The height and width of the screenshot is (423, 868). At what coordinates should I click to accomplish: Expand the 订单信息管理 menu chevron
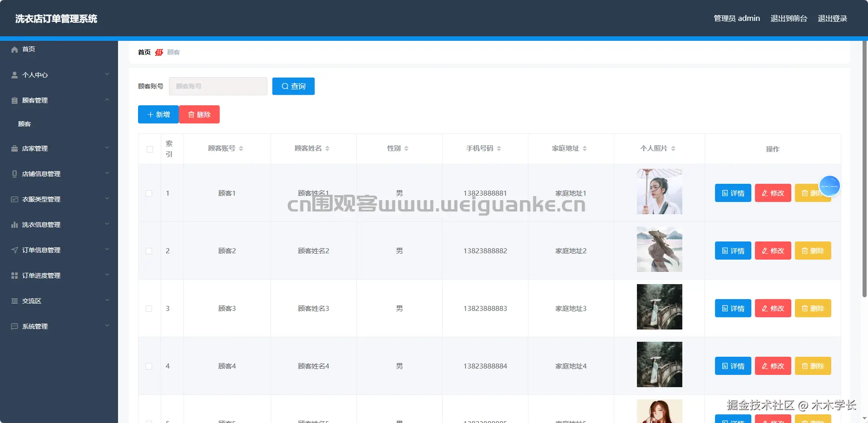tap(107, 249)
